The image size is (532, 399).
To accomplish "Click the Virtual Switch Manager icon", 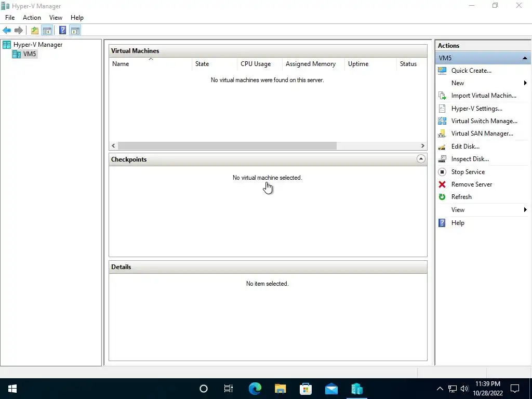I will [442, 121].
